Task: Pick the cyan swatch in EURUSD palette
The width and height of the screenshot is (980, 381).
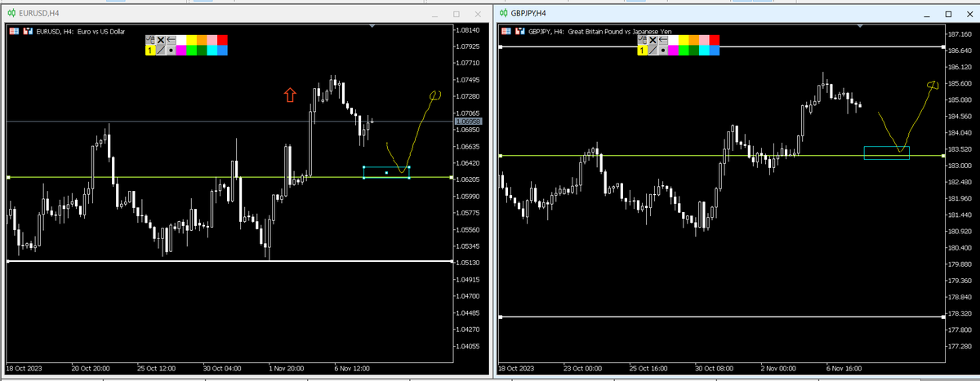Action: coord(212,51)
